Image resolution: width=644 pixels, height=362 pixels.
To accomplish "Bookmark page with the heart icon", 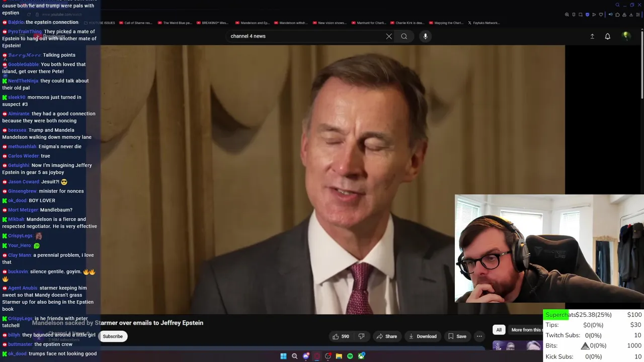I will coord(601,15).
